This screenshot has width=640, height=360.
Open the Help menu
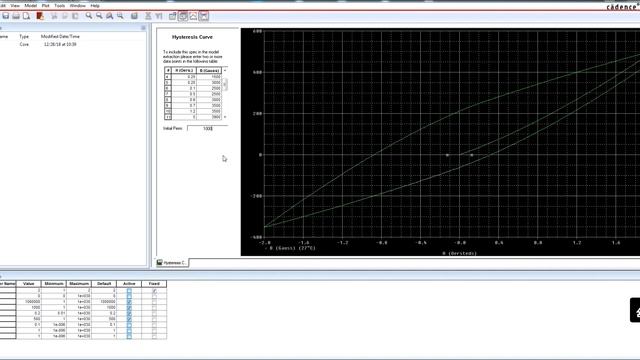95,6
